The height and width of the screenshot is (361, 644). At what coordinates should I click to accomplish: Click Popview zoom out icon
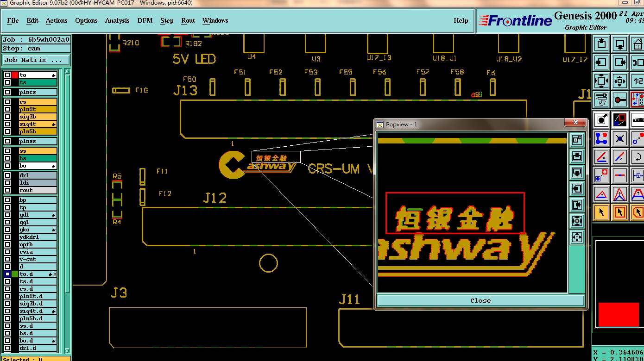(577, 237)
